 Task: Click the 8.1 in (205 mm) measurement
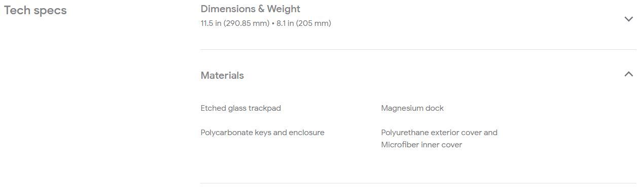click(304, 23)
